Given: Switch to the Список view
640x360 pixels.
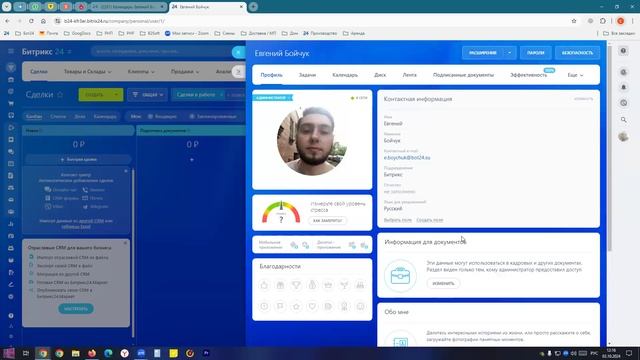Looking at the screenshot, I should (x=58, y=116).
